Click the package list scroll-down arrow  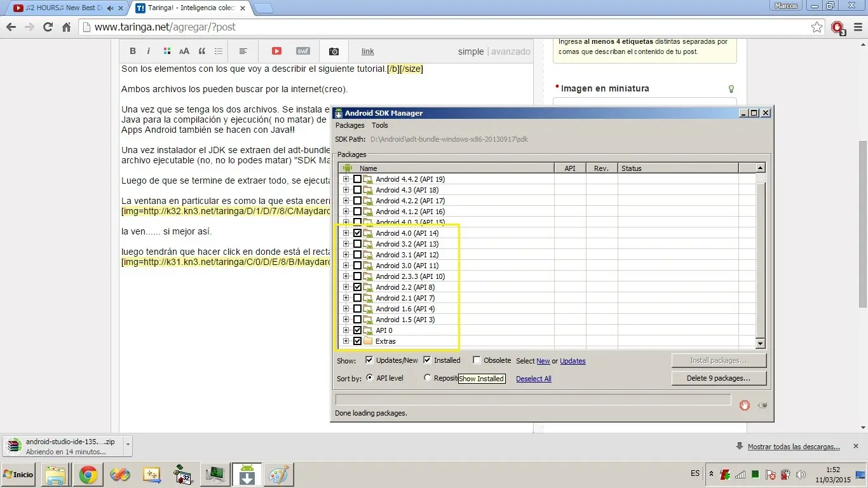[761, 344]
